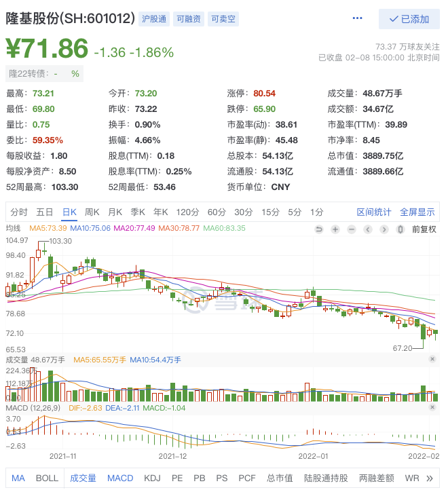
Task: Click the 沪股通 tag
Action: click(154, 19)
